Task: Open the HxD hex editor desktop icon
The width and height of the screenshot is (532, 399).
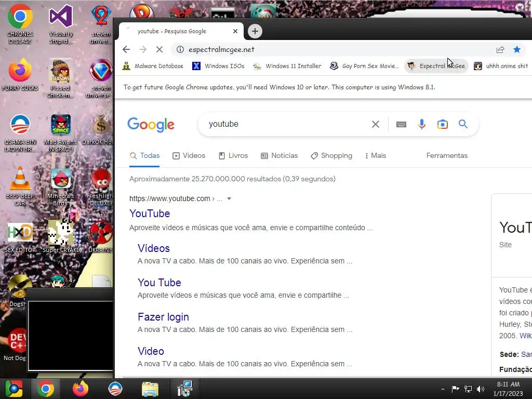Action: pos(20,237)
